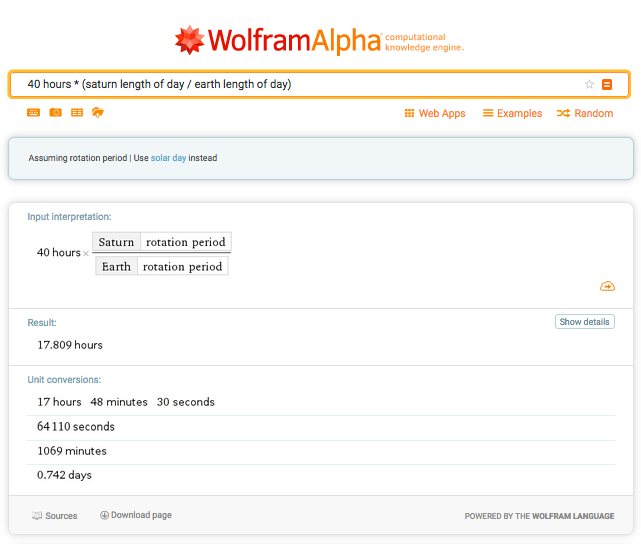Click the Web Apps grid icon
This screenshot has width=641, height=544.
pyautogui.click(x=409, y=113)
